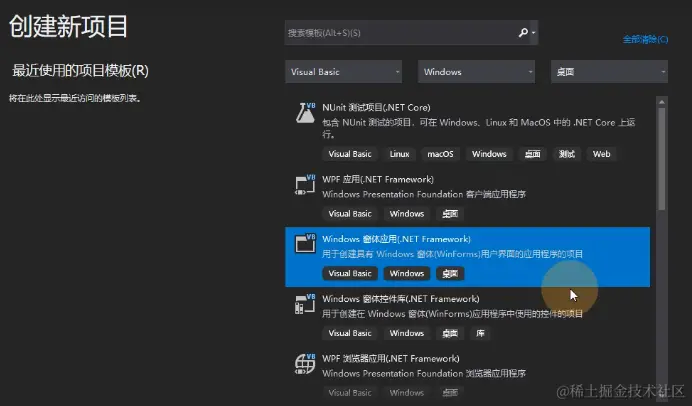Click the Windows tag under NUnit template

click(489, 154)
